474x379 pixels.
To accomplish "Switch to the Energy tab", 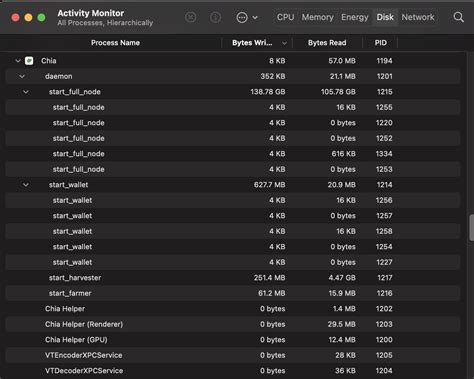I will 355,17.
